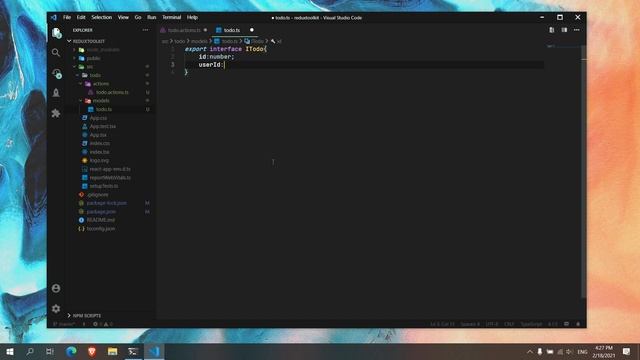
Task: Click the models breadcrumb segment
Action: pyautogui.click(x=199, y=41)
